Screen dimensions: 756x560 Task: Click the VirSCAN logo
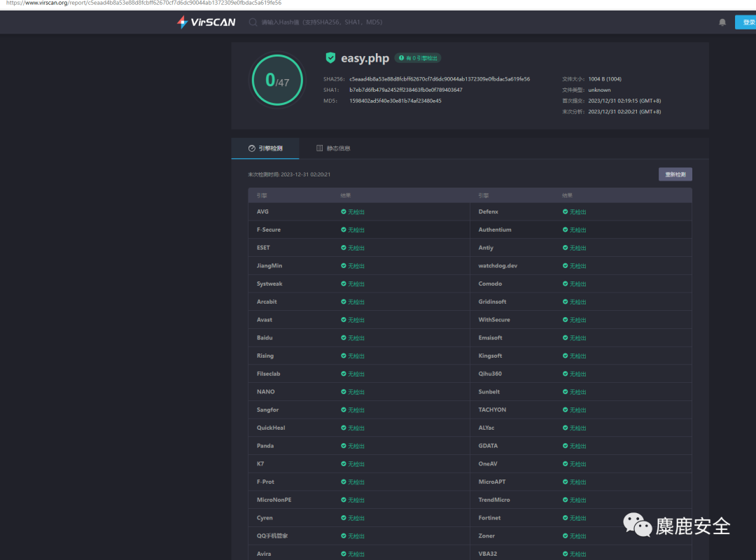point(206,22)
